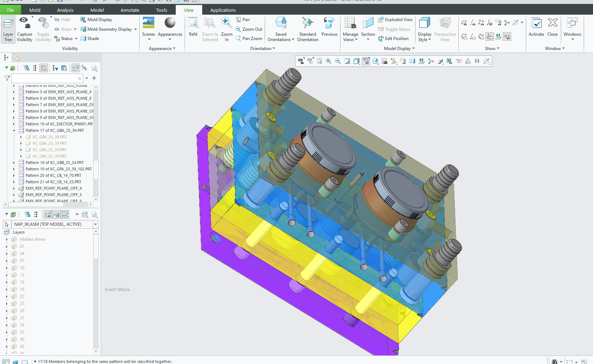The width and height of the screenshot is (593, 364).
Task: Switch to the Analysis tab
Action: [65, 10]
